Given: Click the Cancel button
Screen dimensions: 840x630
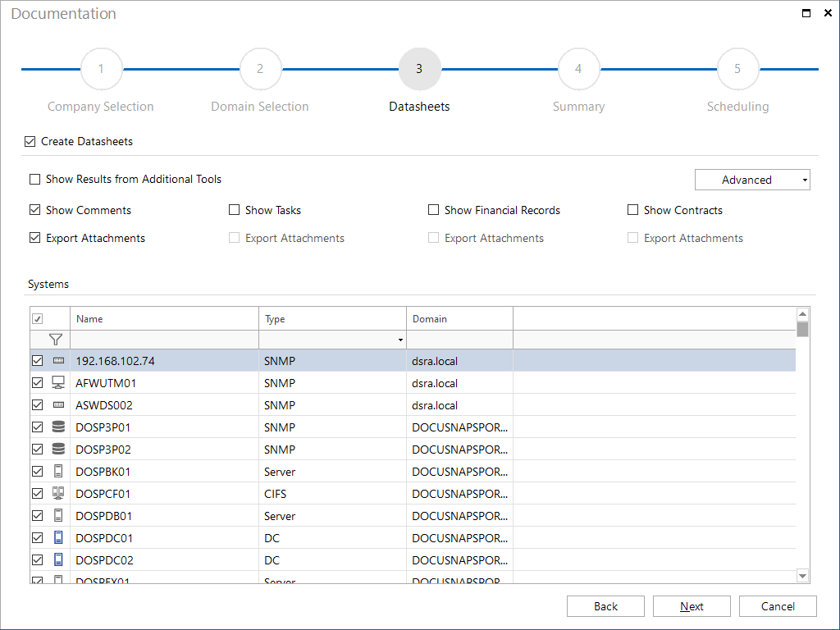Looking at the screenshot, I should coord(778,606).
